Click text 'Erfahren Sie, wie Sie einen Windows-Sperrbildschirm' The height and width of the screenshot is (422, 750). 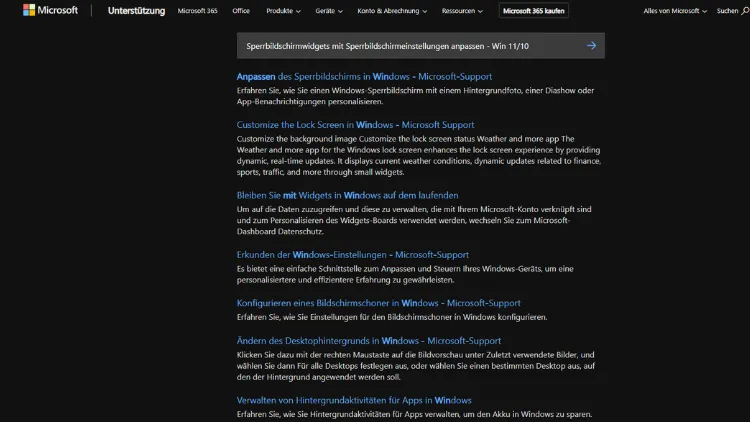(330, 90)
